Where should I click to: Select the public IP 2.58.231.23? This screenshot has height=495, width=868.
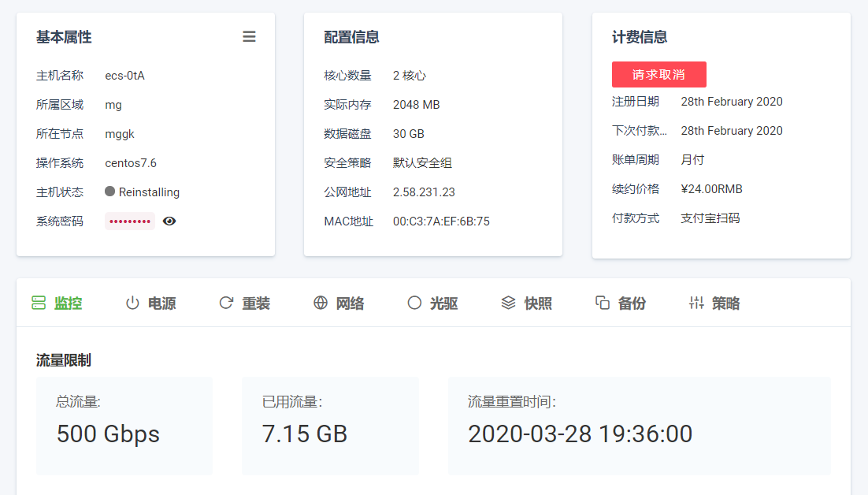424,192
